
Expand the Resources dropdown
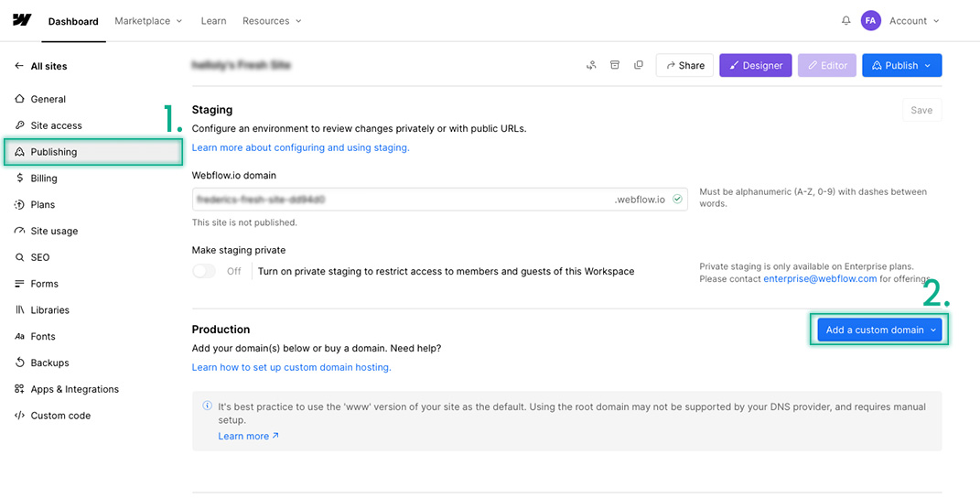[x=272, y=21]
